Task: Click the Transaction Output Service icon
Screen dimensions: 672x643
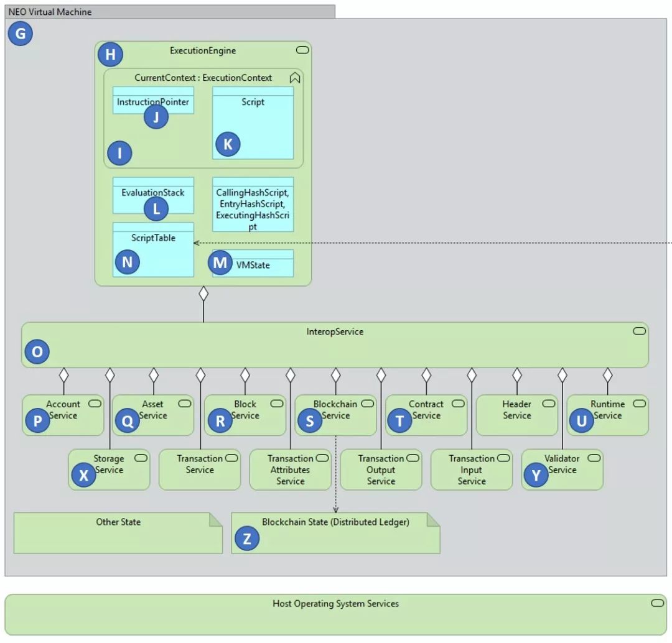Action: (413, 458)
